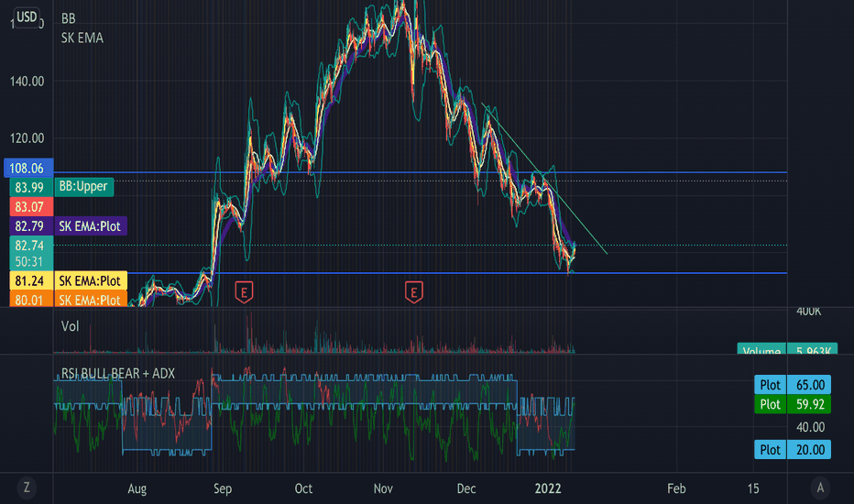
Task: Click the Plot 20.00 label
Action: point(793,450)
